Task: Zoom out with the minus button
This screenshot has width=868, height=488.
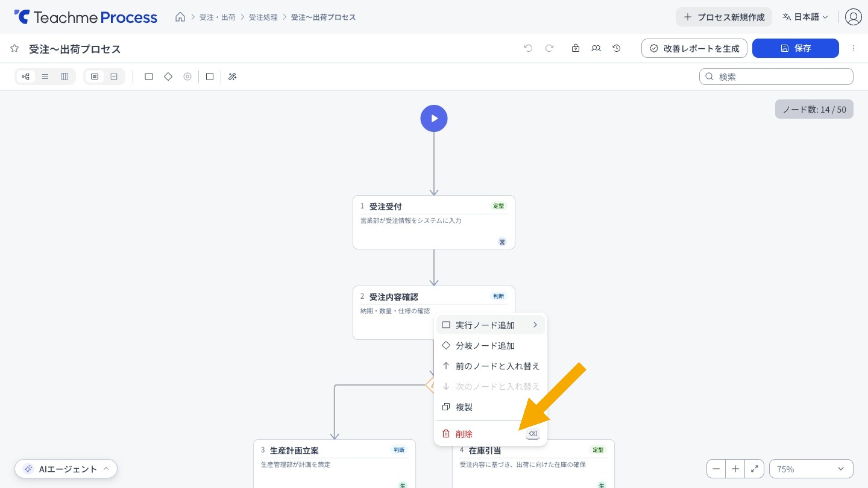Action: (716, 469)
